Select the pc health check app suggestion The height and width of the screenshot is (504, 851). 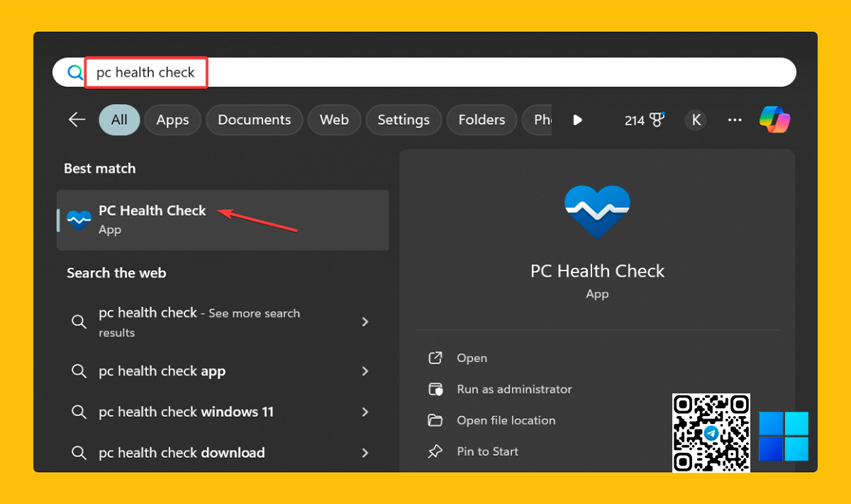[x=162, y=371]
